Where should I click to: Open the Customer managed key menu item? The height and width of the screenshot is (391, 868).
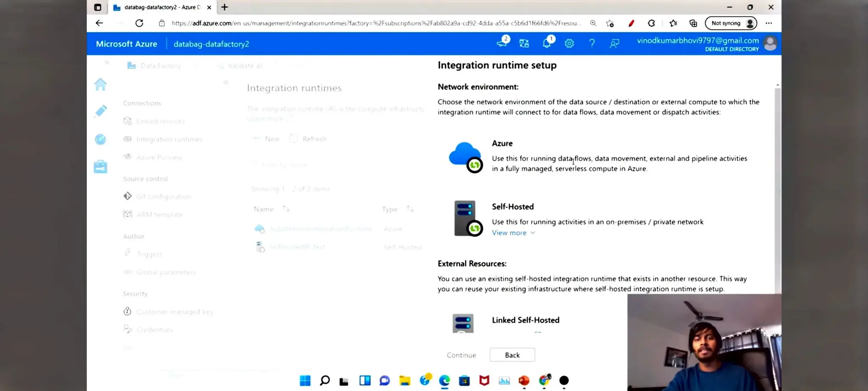click(x=168, y=312)
